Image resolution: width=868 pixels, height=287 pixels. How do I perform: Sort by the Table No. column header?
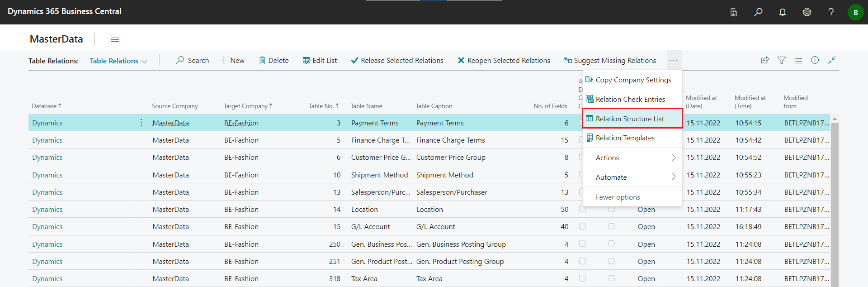pos(324,106)
